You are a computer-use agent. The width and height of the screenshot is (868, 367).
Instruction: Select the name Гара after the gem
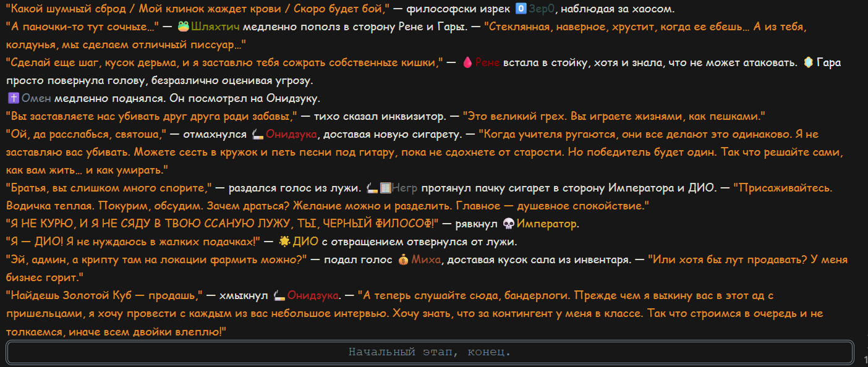point(828,63)
